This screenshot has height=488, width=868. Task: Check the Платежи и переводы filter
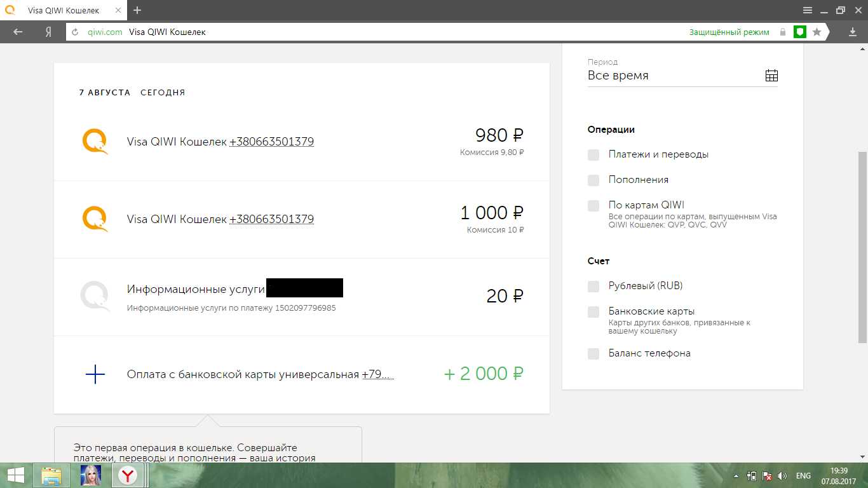click(x=593, y=155)
